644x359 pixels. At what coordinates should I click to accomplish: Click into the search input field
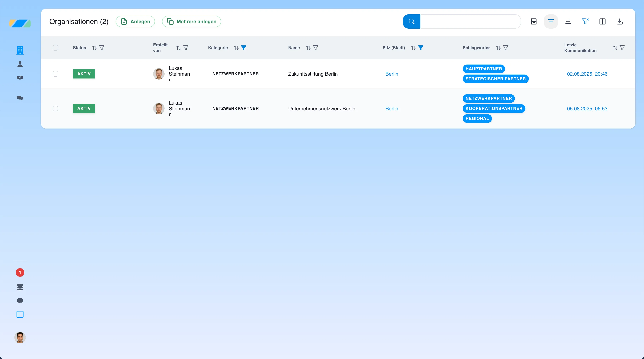[470, 21]
